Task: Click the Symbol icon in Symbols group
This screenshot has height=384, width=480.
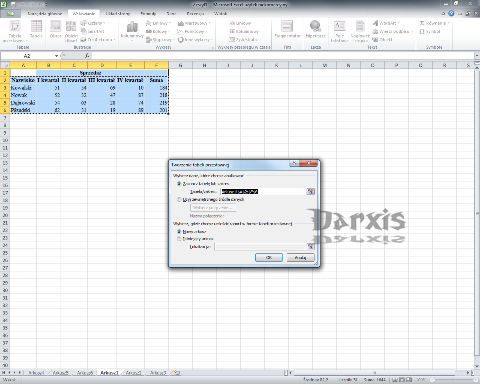Action: tap(422, 31)
